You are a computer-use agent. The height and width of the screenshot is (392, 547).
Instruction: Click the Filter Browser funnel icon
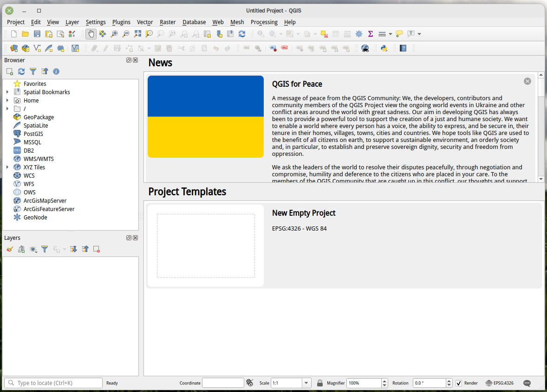click(33, 71)
